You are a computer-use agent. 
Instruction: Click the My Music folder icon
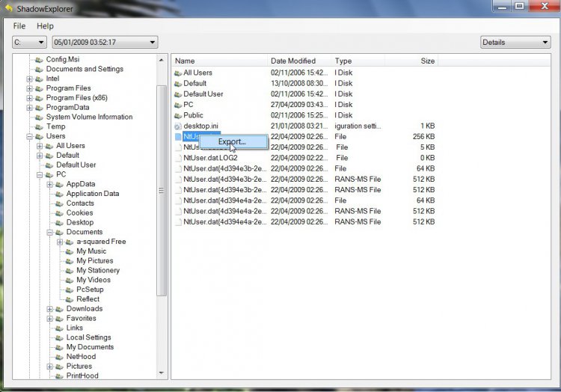click(x=69, y=251)
